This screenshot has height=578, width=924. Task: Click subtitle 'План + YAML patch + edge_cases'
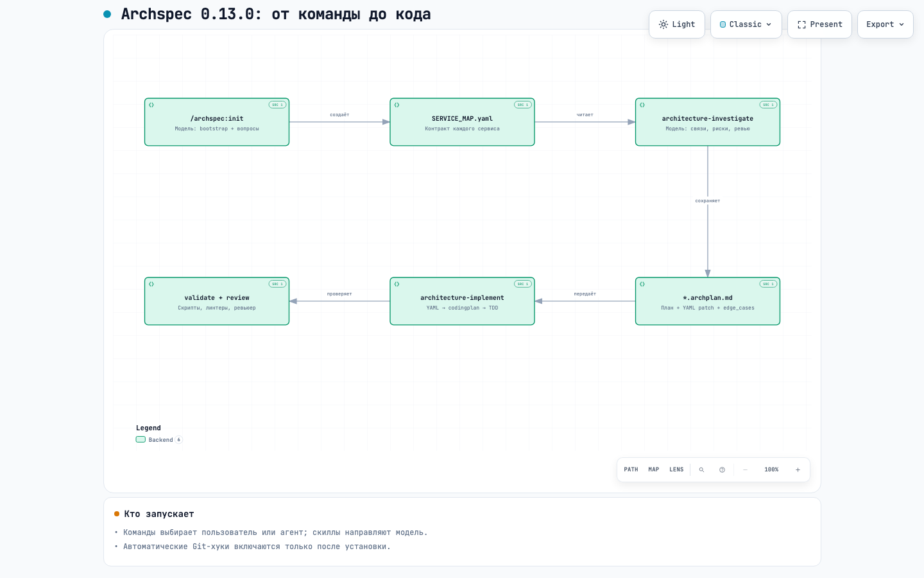708,308
